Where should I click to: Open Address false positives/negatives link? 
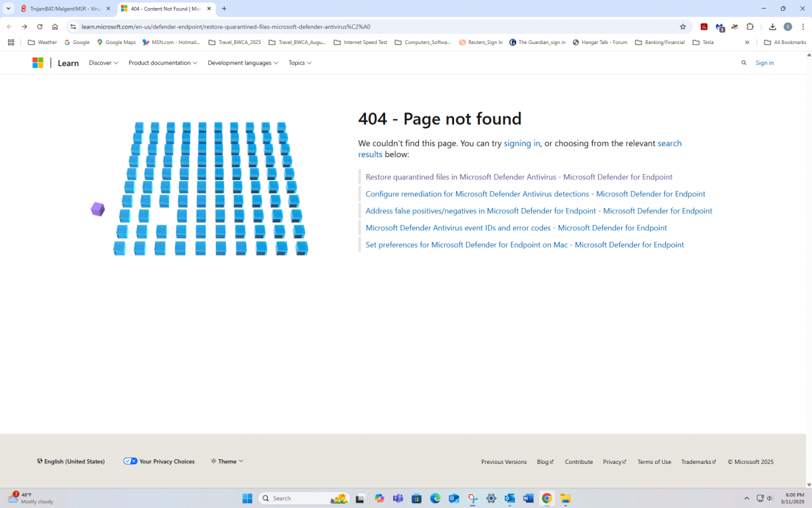[539, 211]
